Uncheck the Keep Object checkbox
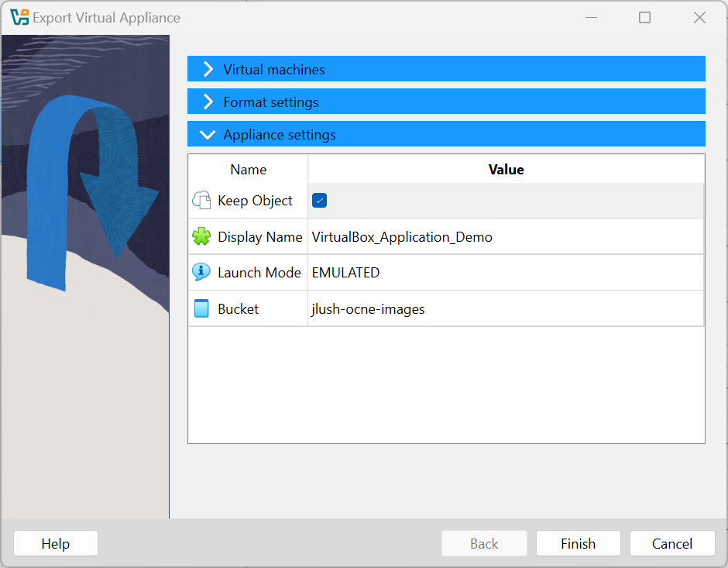 click(x=319, y=201)
